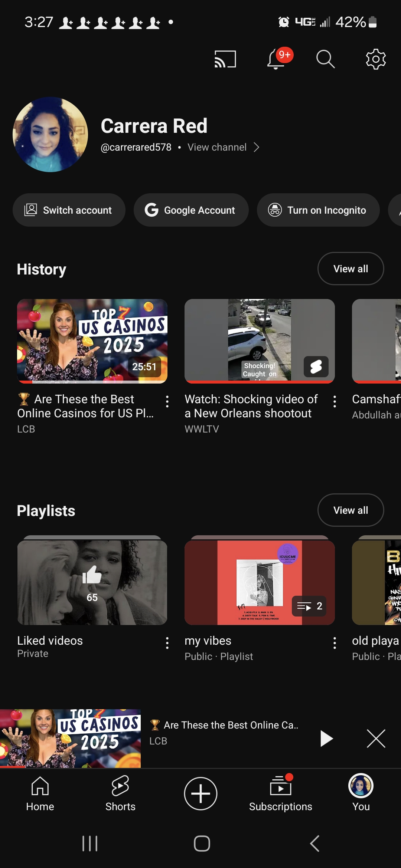Select 'Are These the Best Online Casinos' title
Viewport: 401px width, 868px height.
coord(86,406)
